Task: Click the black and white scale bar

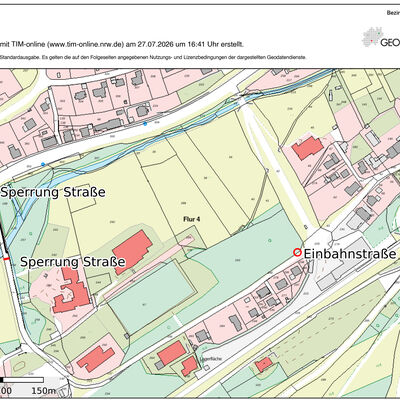Action: pos(22,380)
